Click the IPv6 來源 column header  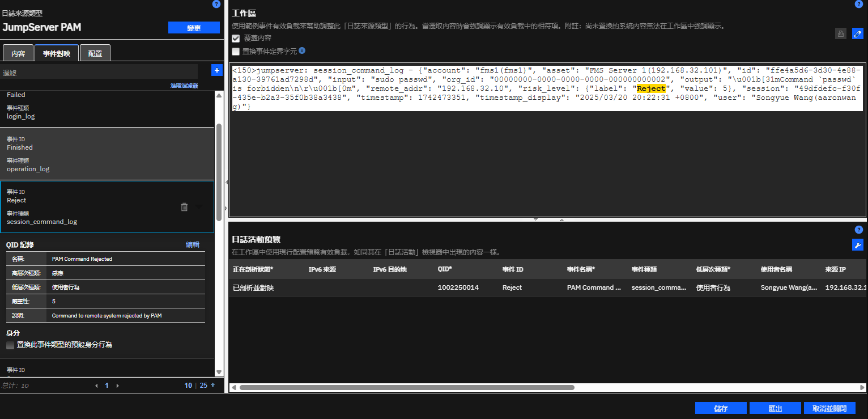pos(322,269)
